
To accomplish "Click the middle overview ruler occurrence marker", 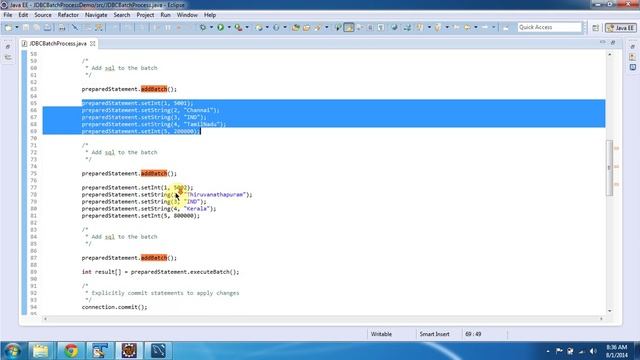I will [616, 167].
